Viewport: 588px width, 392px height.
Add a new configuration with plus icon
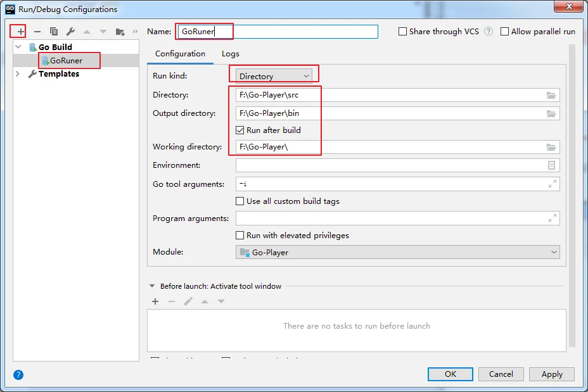coord(21,32)
